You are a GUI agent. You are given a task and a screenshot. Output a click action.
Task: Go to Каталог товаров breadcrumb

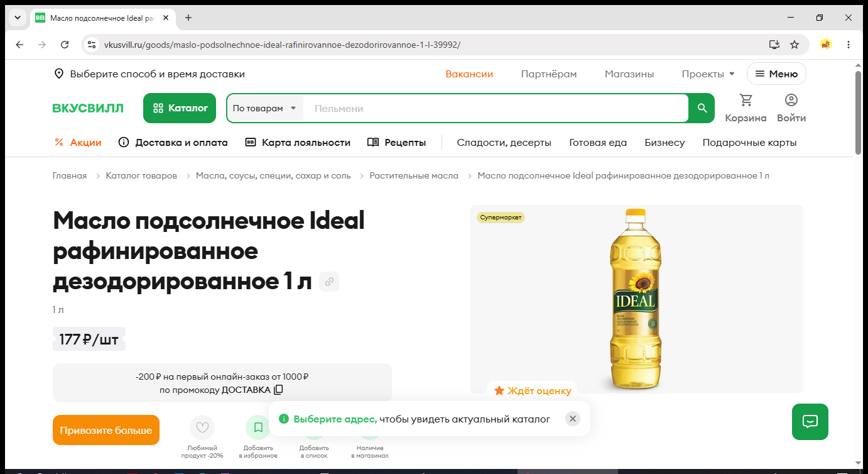pos(141,175)
